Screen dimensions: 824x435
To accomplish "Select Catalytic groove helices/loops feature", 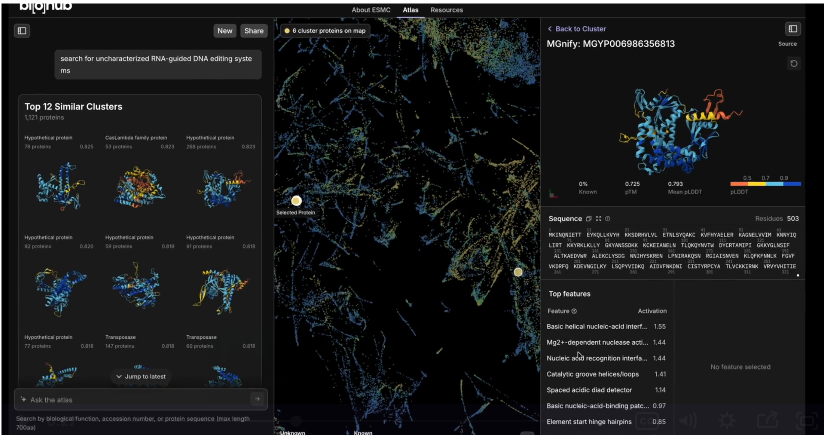I will point(606,375).
